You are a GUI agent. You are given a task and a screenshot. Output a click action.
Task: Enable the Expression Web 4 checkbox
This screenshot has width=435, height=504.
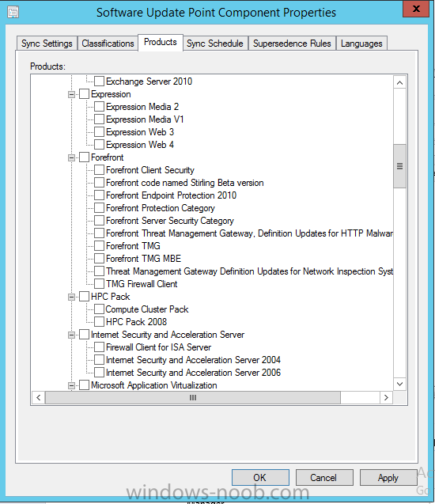[x=100, y=145]
